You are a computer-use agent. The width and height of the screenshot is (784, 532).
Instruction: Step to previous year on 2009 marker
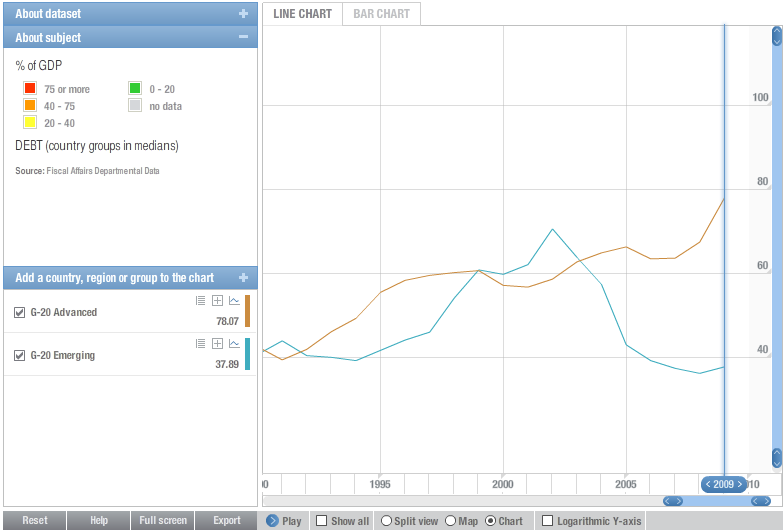pos(708,484)
